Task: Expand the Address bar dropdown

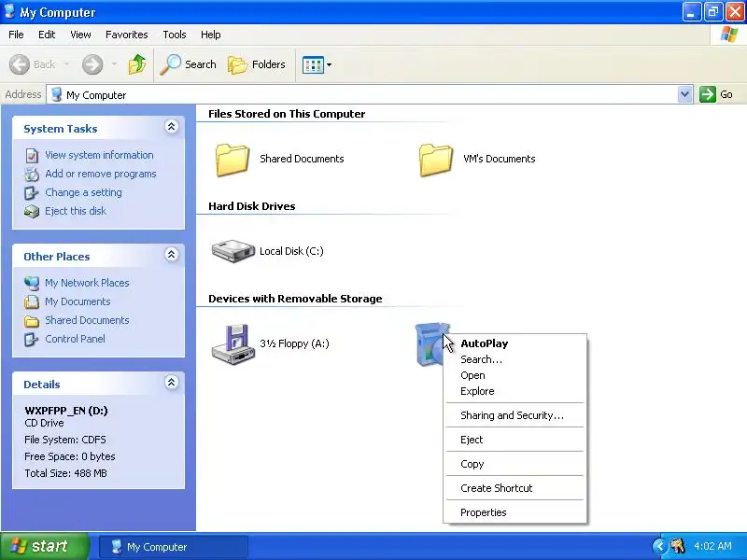Action: pos(684,94)
